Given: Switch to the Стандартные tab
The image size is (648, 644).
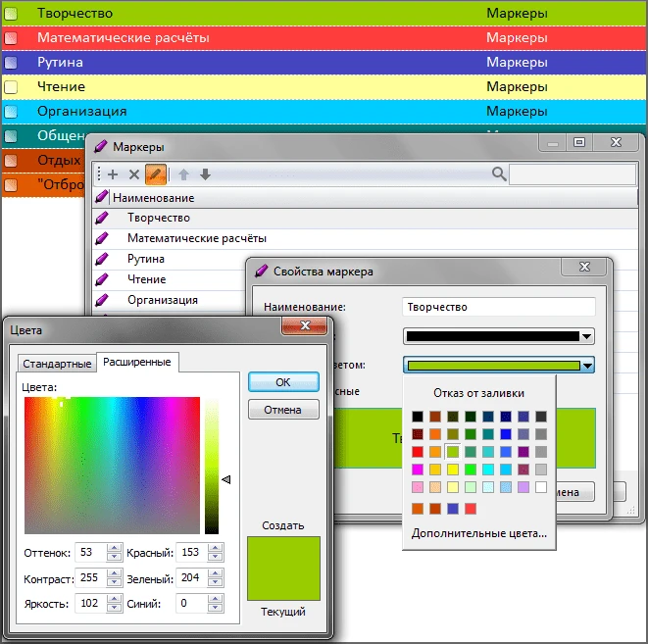Looking at the screenshot, I should [57, 363].
